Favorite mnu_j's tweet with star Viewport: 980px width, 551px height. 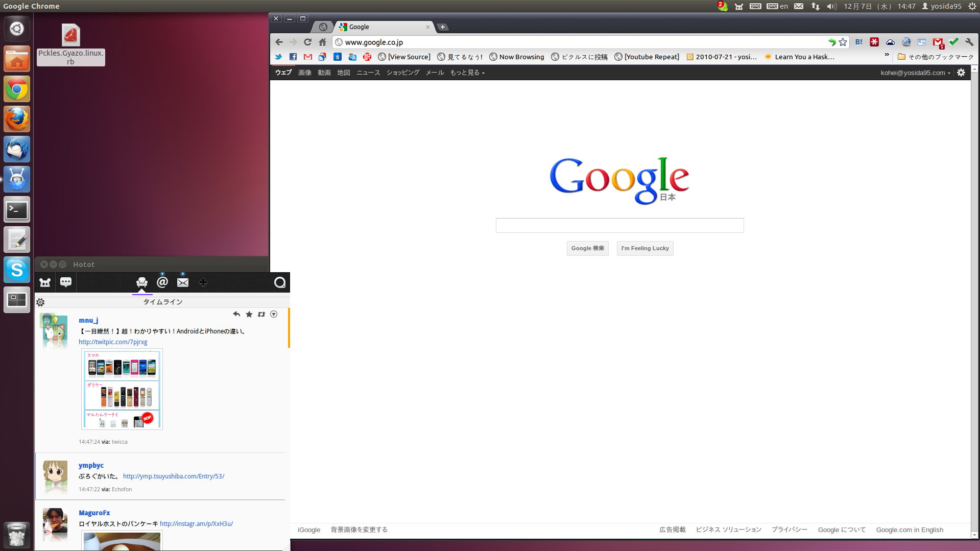click(x=249, y=315)
